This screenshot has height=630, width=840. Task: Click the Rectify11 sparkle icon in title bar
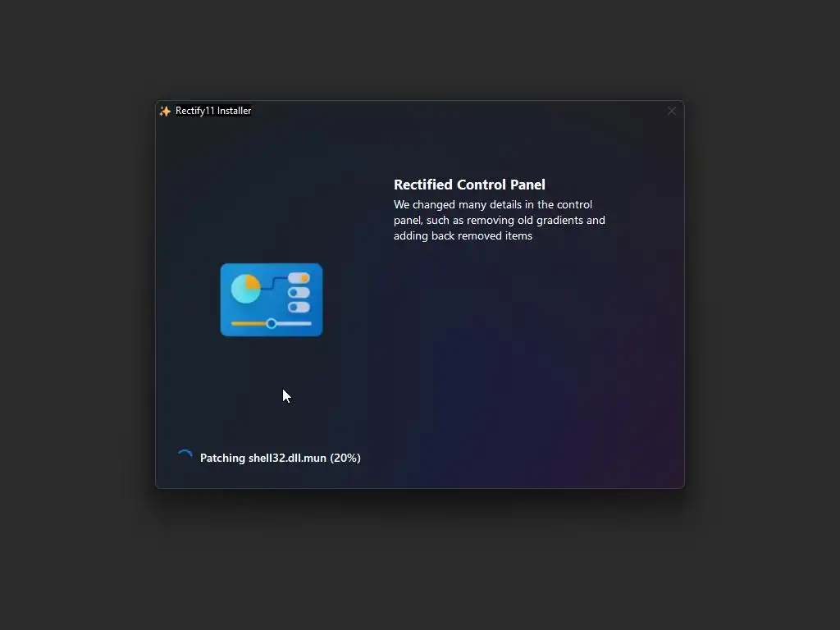click(165, 111)
